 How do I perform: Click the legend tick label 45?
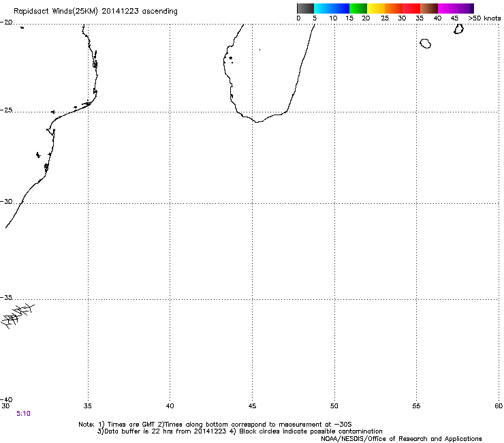[454, 18]
